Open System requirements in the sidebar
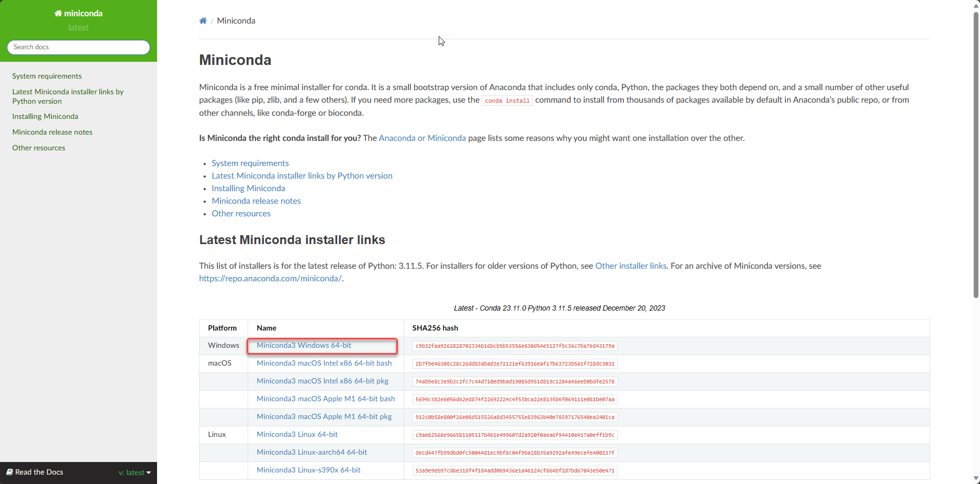 pyautogui.click(x=47, y=76)
